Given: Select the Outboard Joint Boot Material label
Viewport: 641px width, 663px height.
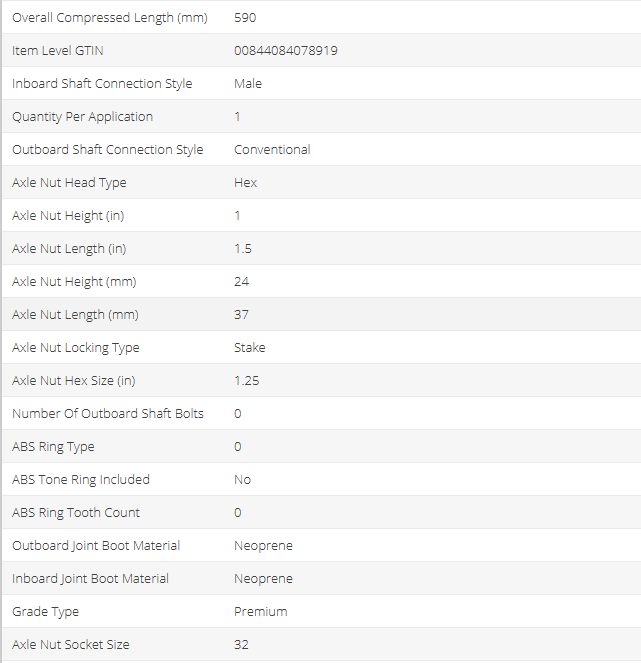Looking at the screenshot, I should click(96, 546).
